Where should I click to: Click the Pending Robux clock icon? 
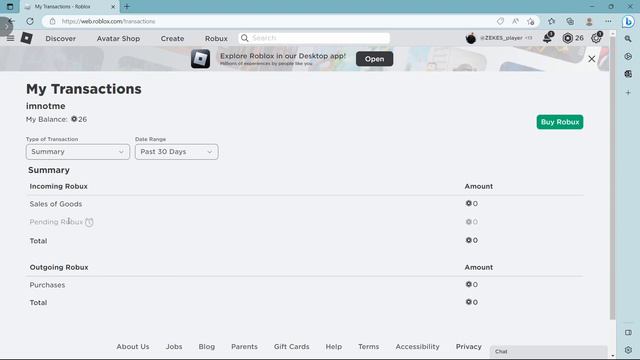(89, 222)
